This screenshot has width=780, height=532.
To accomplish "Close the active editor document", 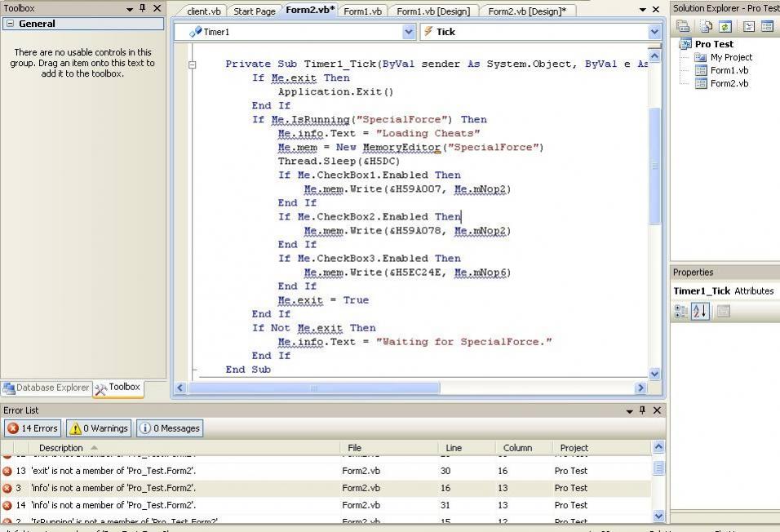I will [x=656, y=10].
